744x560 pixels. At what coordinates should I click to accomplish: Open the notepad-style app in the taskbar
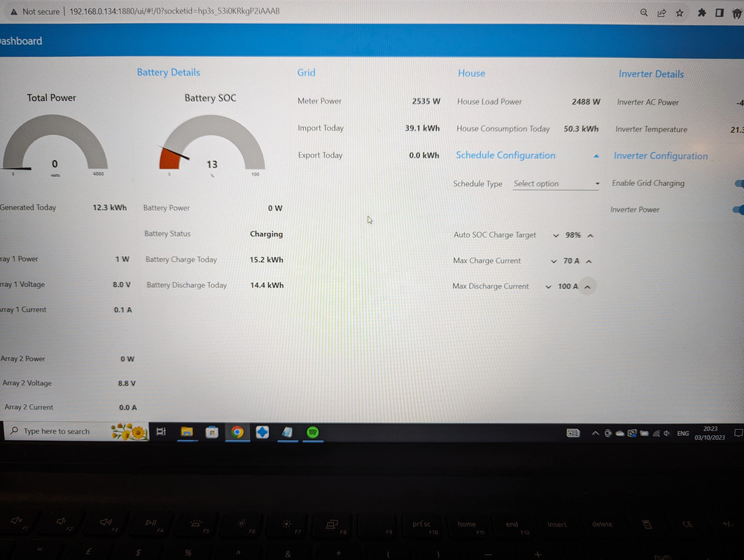[287, 432]
